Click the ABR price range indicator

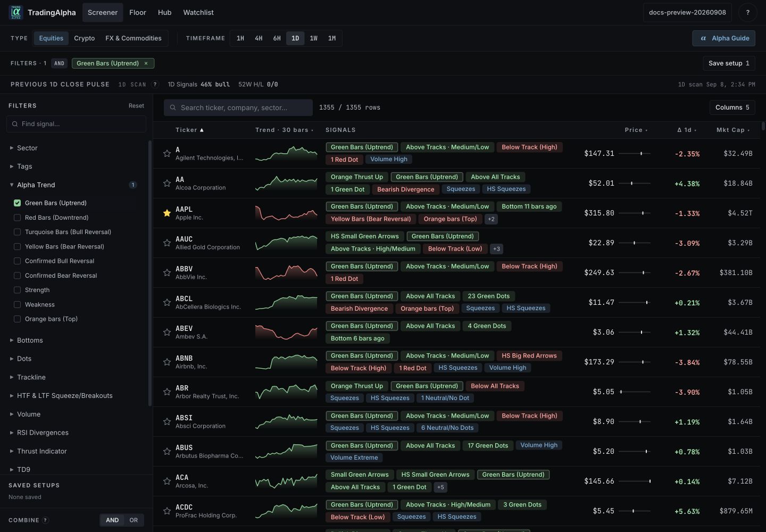click(635, 392)
